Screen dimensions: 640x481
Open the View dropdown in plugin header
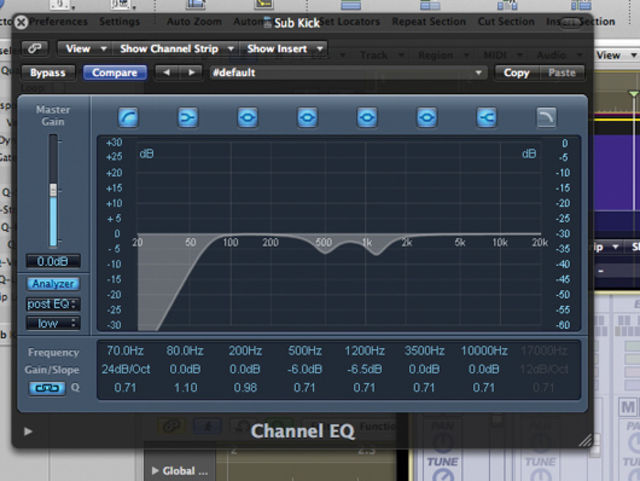(86, 49)
